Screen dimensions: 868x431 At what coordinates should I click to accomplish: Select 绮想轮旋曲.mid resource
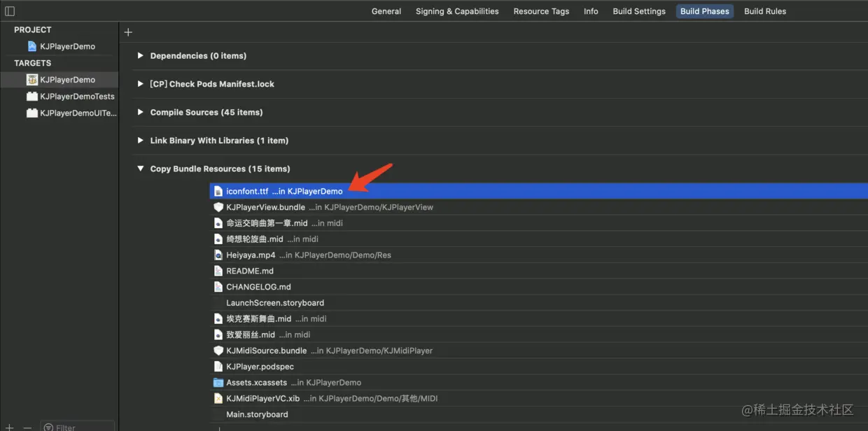tap(538, 239)
